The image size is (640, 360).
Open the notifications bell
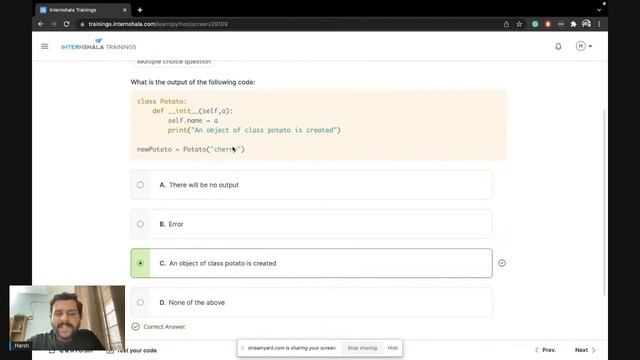coord(558,47)
